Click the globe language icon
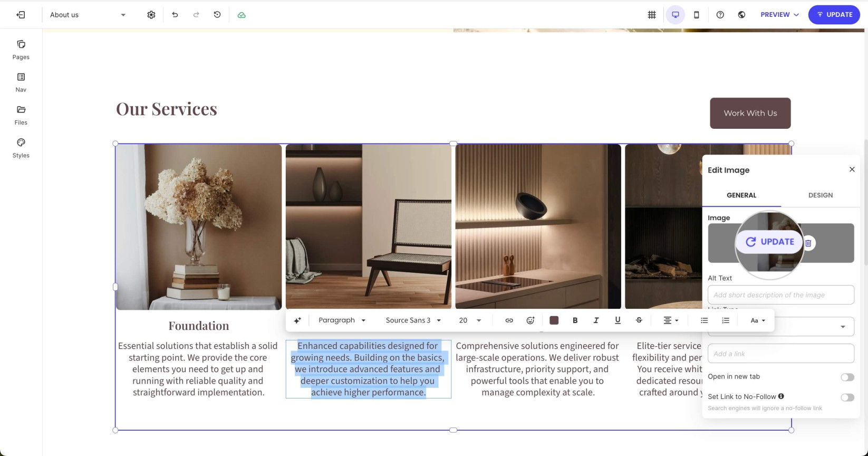This screenshot has width=868, height=456. pyautogui.click(x=741, y=15)
